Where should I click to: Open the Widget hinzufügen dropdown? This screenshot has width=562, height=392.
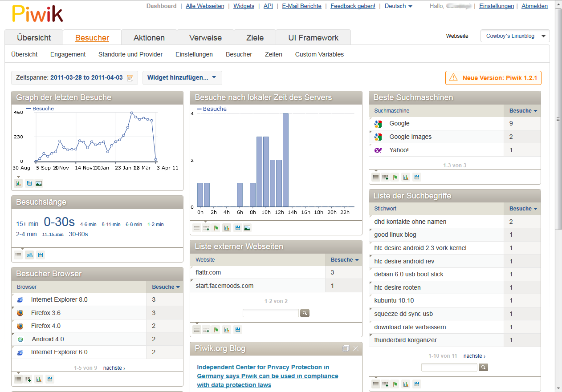182,78
